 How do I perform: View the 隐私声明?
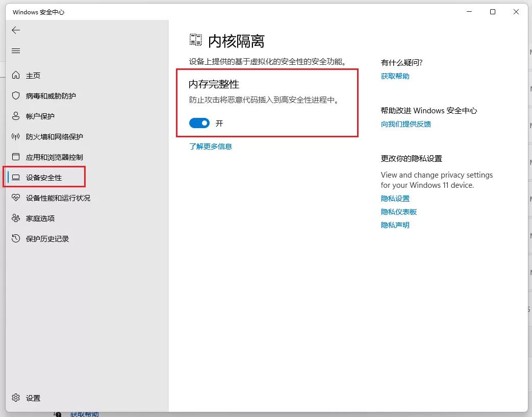pyautogui.click(x=395, y=225)
